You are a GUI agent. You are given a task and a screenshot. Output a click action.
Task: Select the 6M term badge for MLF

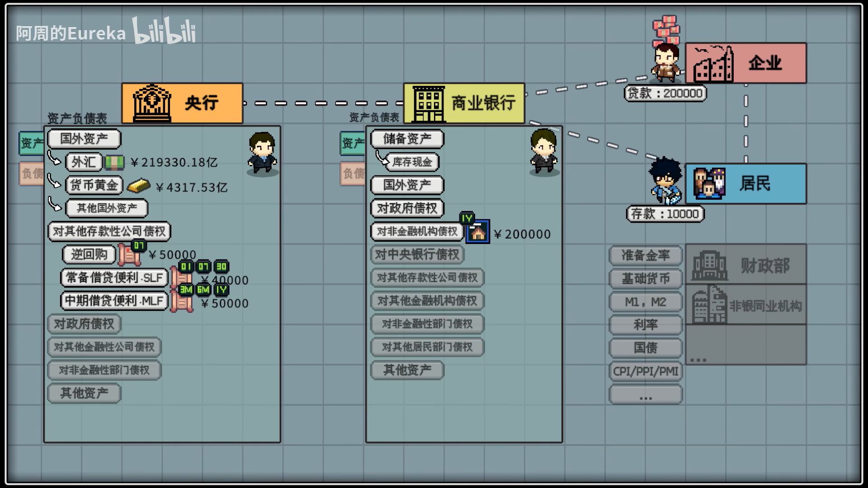[x=203, y=290]
